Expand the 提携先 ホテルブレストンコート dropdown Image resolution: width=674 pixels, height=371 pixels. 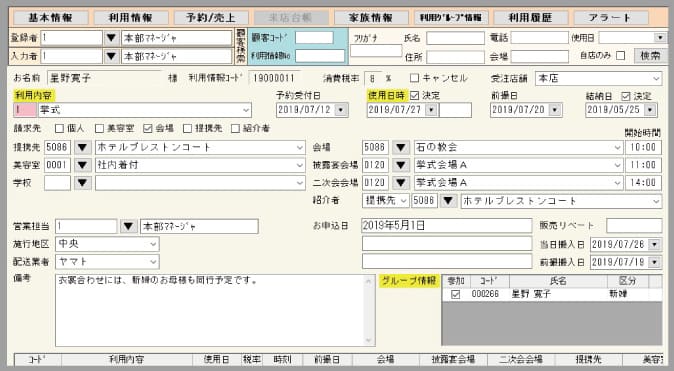point(300,147)
